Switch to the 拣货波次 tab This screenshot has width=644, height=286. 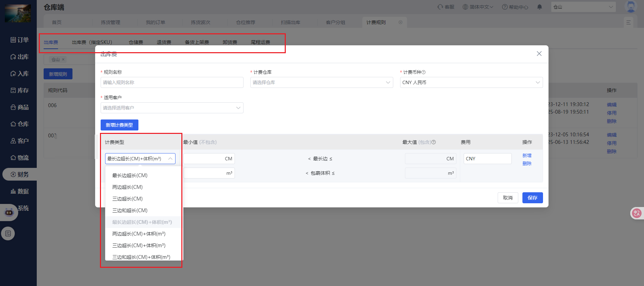(x=201, y=22)
